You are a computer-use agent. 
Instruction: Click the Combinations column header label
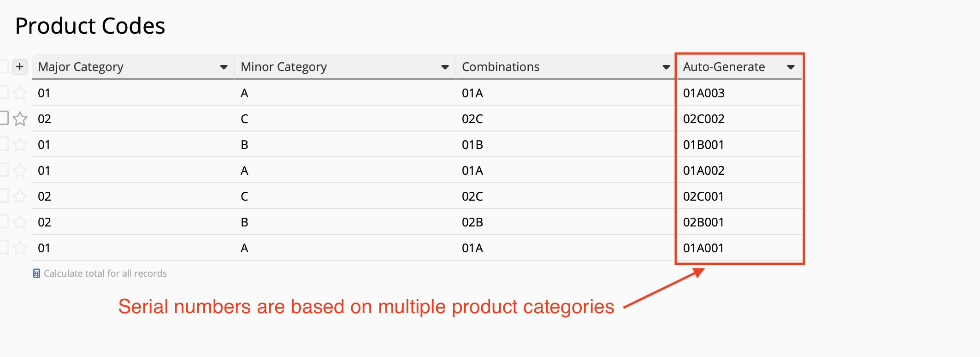pos(501,67)
